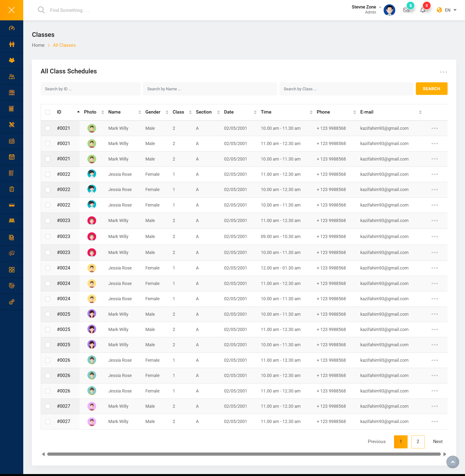Click the scroll-to-top arrow button
465x476 pixels.
(453, 462)
